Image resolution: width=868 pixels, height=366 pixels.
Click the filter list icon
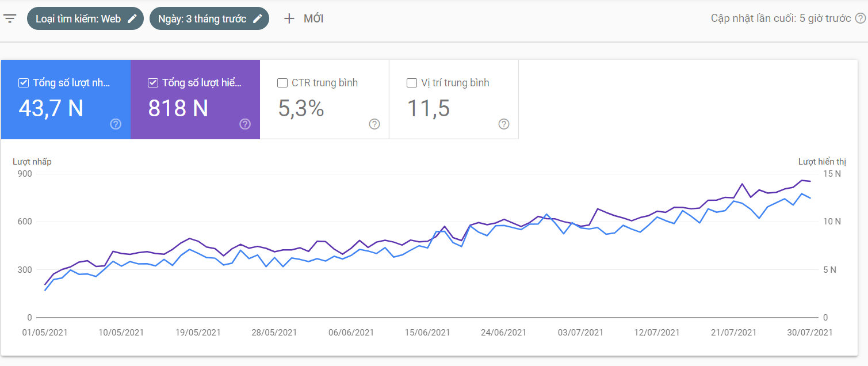click(10, 18)
